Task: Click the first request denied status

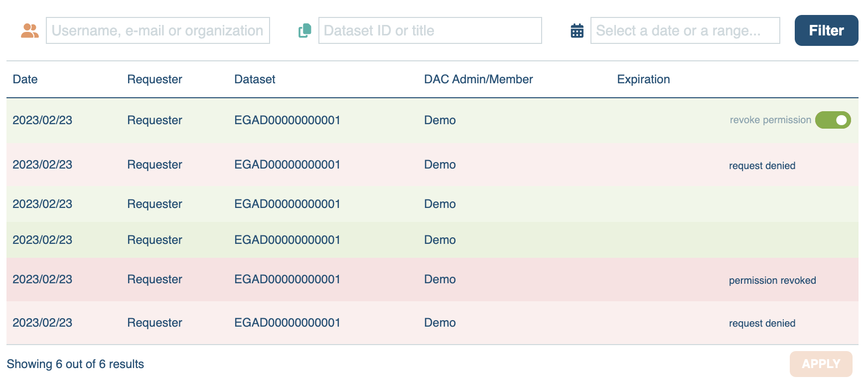Action: 762,166
